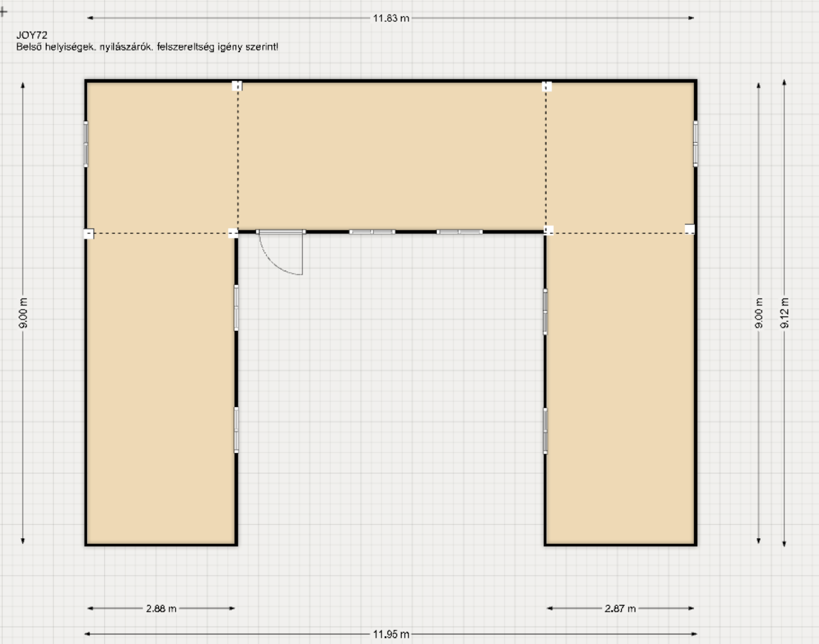Click handle atop the left dashed vertical divider
This screenshot has height=644, width=819.
(x=237, y=86)
